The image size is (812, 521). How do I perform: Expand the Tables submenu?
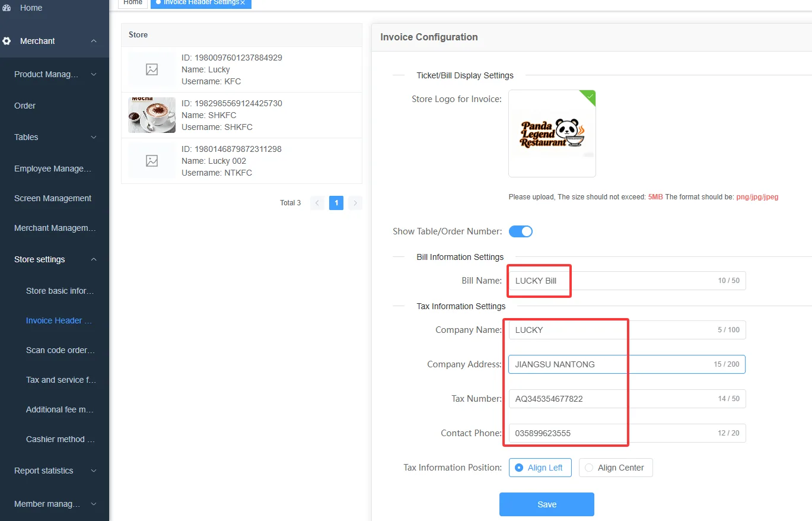coord(94,137)
